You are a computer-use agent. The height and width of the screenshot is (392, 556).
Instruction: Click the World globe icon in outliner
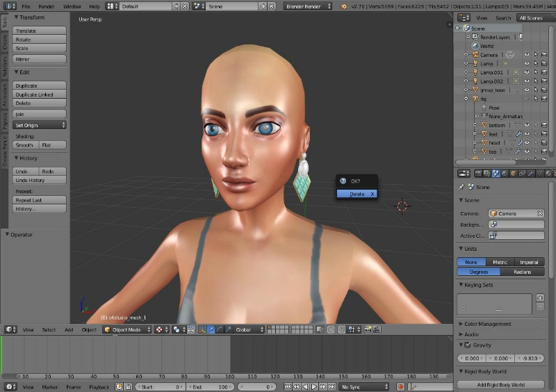pyautogui.click(x=475, y=46)
